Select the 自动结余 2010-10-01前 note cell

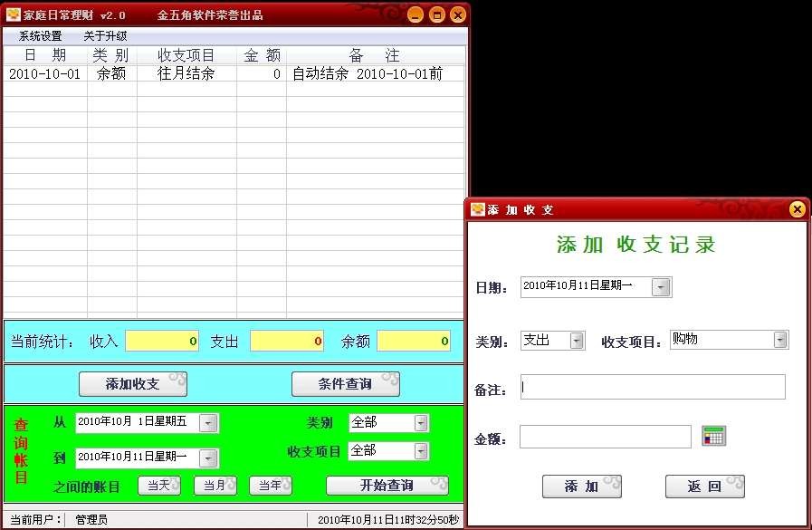[375, 73]
